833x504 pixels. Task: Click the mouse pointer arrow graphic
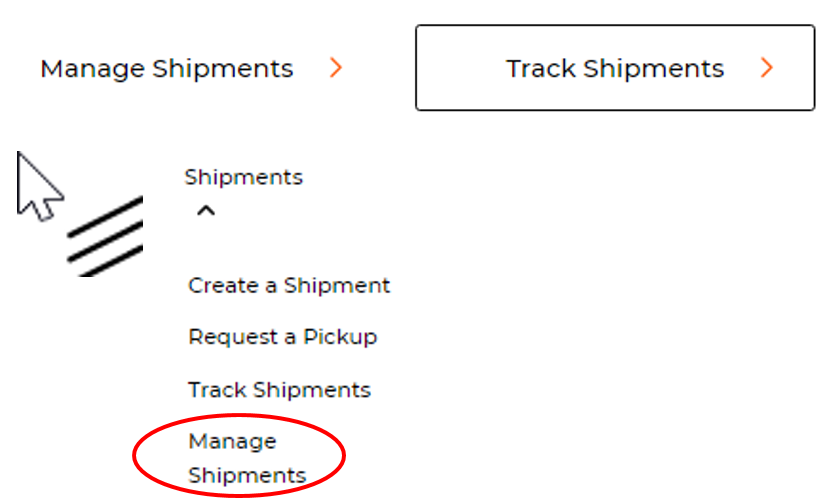point(38,187)
